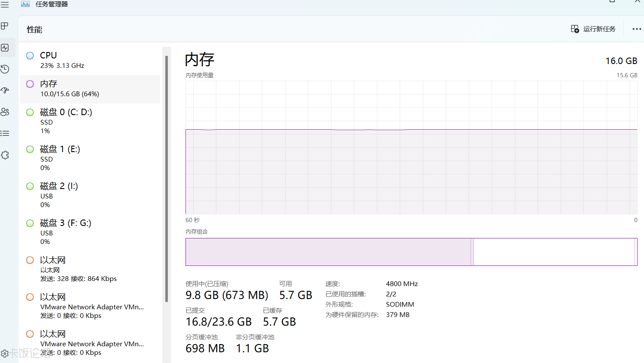644x363 pixels.
Task: Click the memory usage graph
Action: (x=411, y=147)
